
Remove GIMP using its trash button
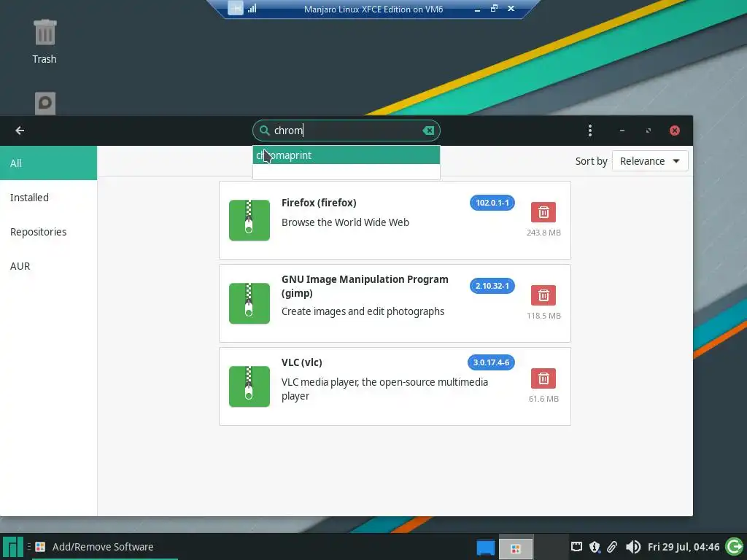pyautogui.click(x=543, y=295)
